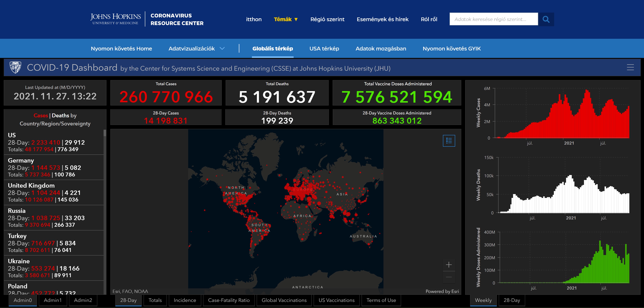This screenshot has width=644, height=308.
Task: Expand the Témák dropdown menu
Action: click(x=285, y=19)
